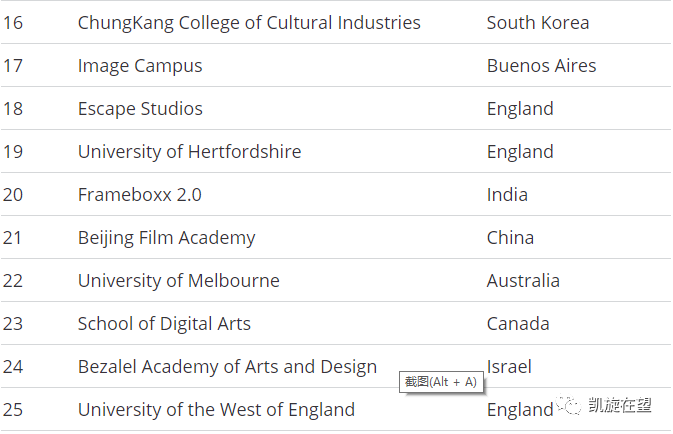This screenshot has width=673, height=434.
Task: Click University of the West of England
Action: tap(216, 410)
